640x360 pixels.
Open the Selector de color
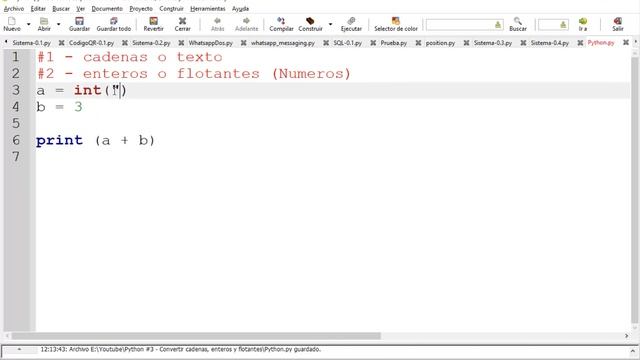pyautogui.click(x=396, y=24)
